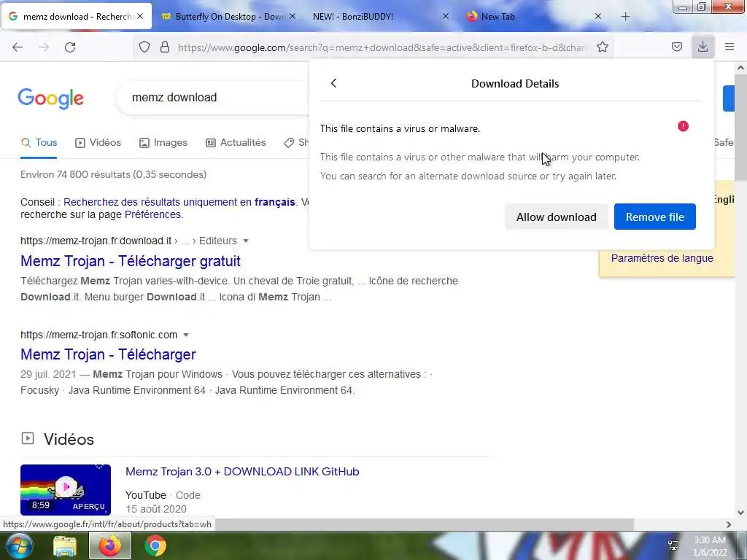Toggle the downloads toolbar icon
This screenshot has height=560, width=747.
(x=703, y=47)
